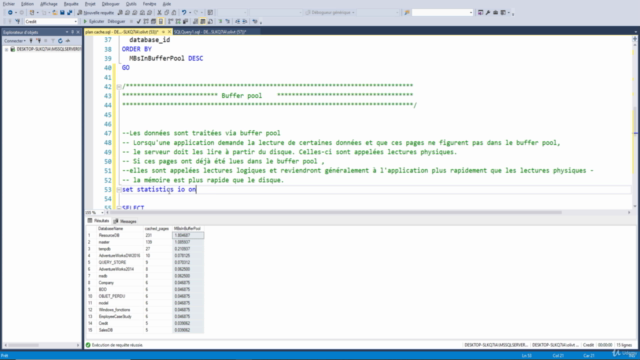
Task: Click the disconnect icon in Object Explorer toolbar
Action: click(39, 40)
